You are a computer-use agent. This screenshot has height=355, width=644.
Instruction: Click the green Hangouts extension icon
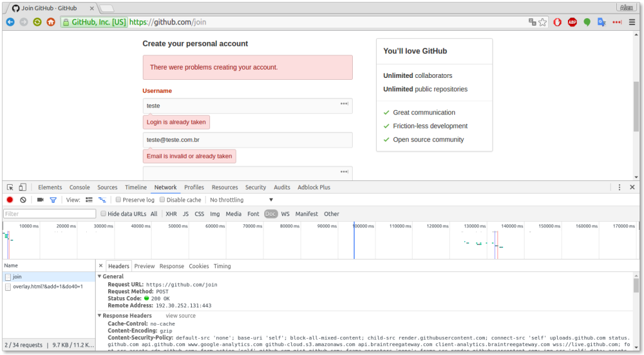tap(587, 22)
